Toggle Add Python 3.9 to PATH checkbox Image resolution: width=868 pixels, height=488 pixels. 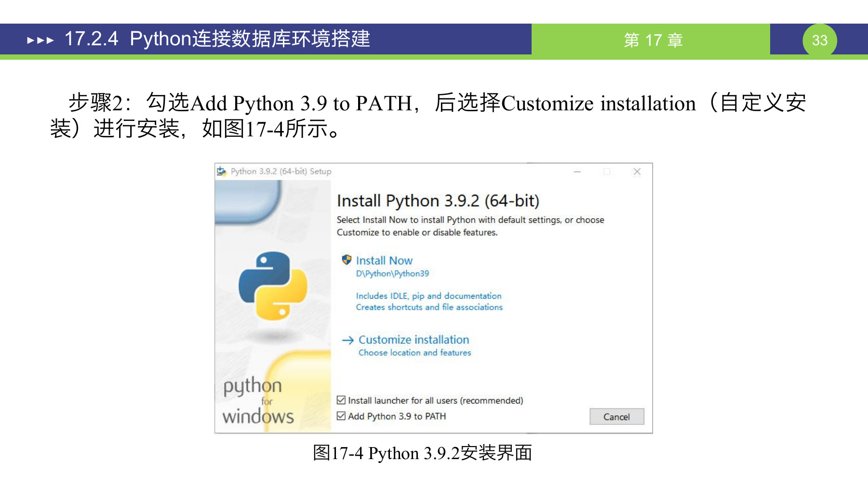pyautogui.click(x=341, y=416)
